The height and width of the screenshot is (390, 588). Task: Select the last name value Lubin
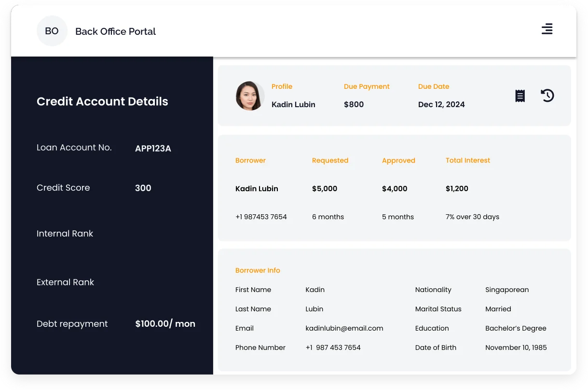(315, 309)
